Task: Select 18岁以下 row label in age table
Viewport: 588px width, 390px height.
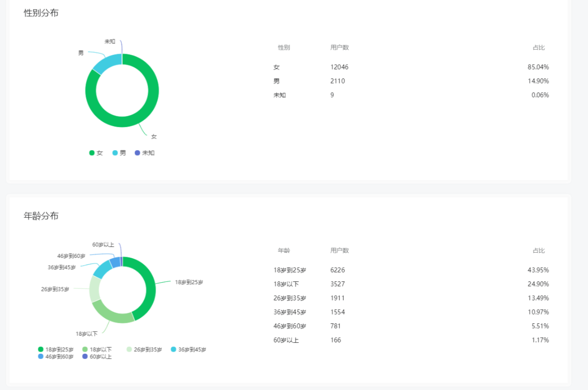Action: (286, 284)
